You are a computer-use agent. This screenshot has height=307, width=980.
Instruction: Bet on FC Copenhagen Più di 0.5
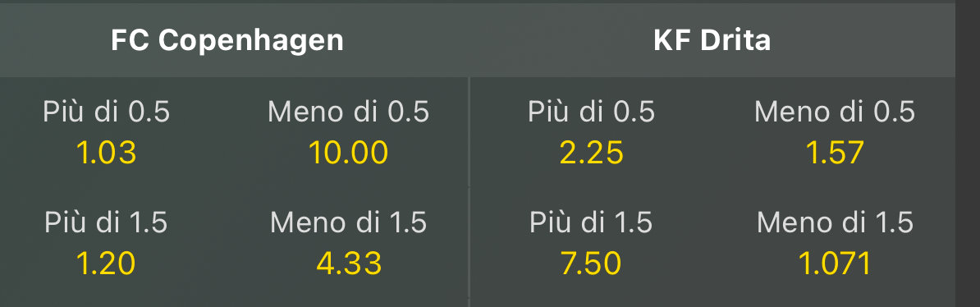coord(106,132)
